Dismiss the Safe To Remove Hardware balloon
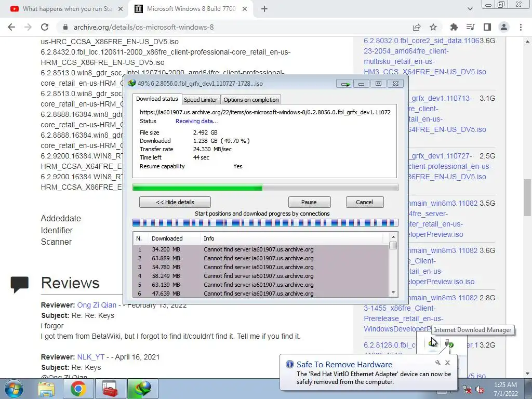 pos(447,363)
